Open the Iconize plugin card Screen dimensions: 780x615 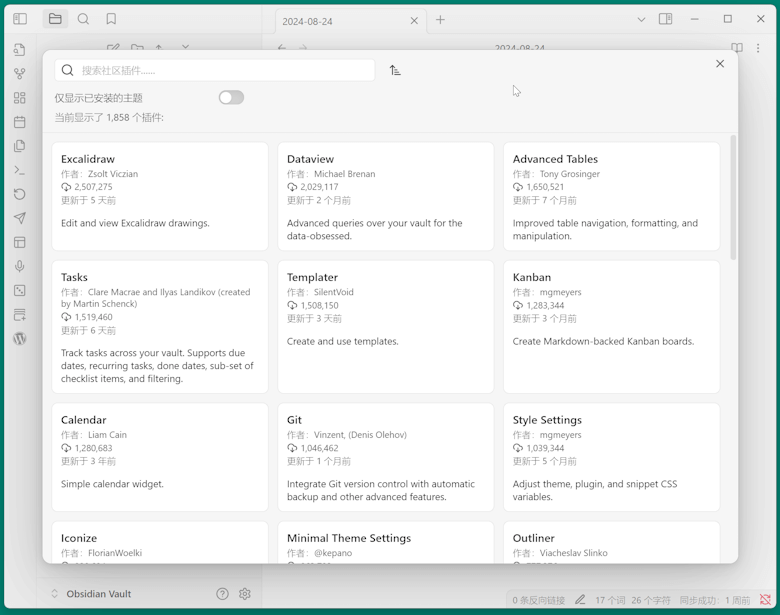(160, 542)
